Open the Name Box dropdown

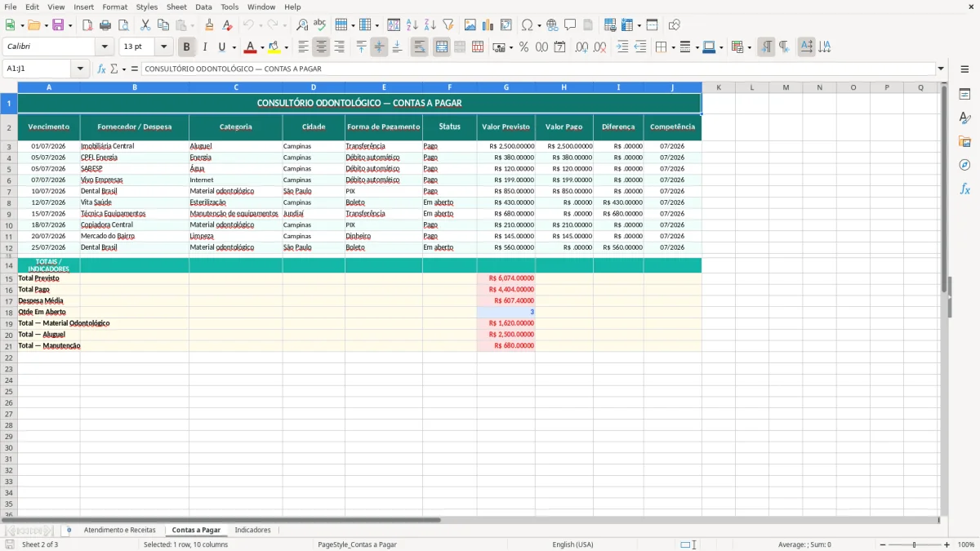81,69
